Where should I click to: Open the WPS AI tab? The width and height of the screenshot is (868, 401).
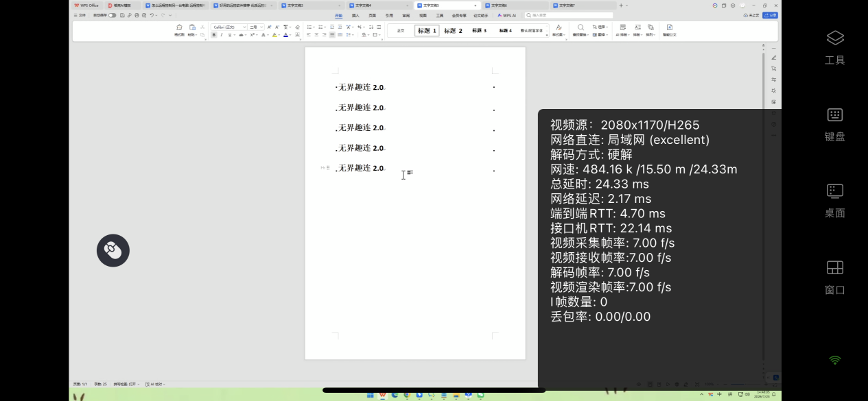[507, 15]
